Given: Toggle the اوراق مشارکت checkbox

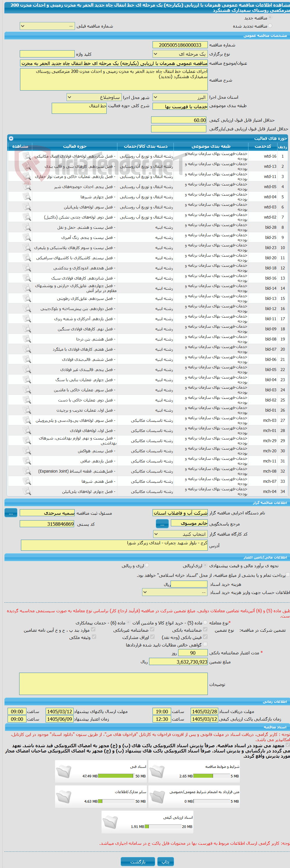Looking at the screenshot, I should 152,637.
